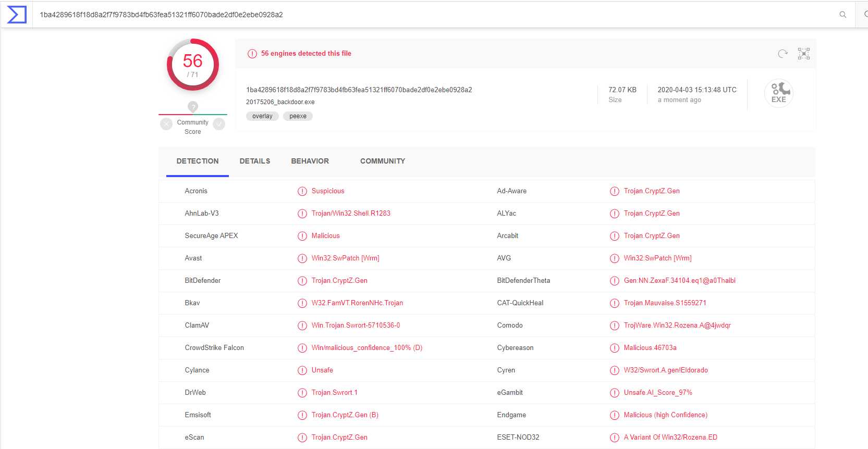
Task: Click the A Variant Of Win32/Rozena.ED result
Action: (x=670, y=437)
